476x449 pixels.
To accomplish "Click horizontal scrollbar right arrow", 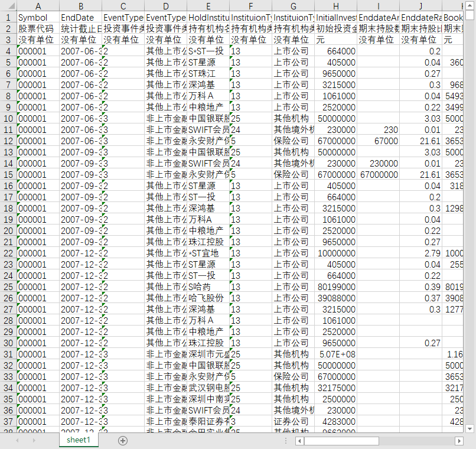I will [x=459, y=441].
